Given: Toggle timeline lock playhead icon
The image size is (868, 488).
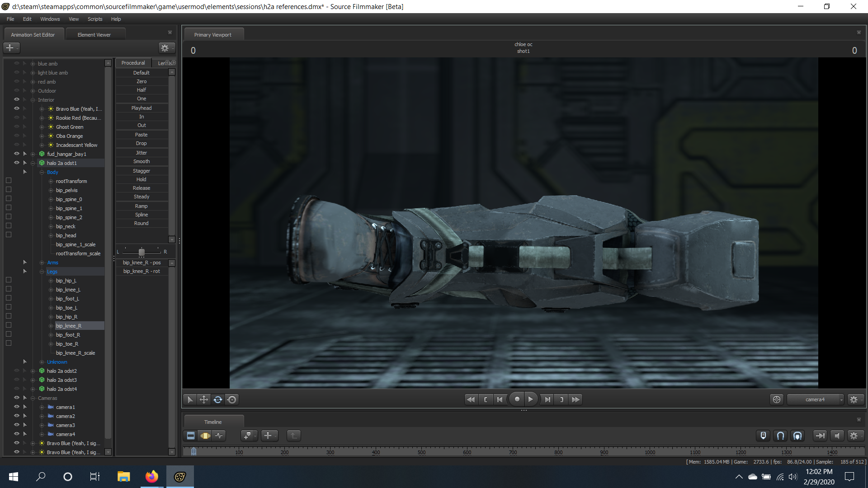Looking at the screenshot, I should coord(763,436).
